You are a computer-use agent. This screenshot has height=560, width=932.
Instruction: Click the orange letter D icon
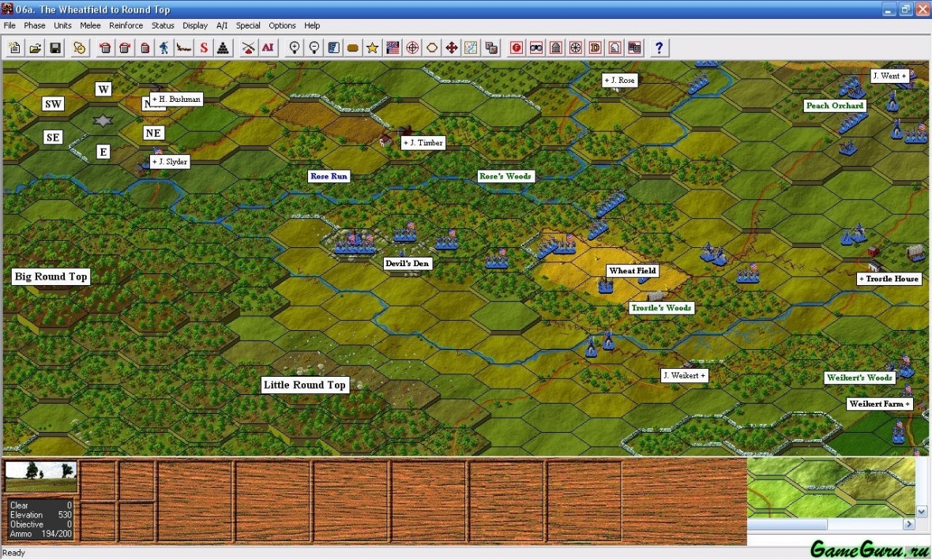[595, 48]
